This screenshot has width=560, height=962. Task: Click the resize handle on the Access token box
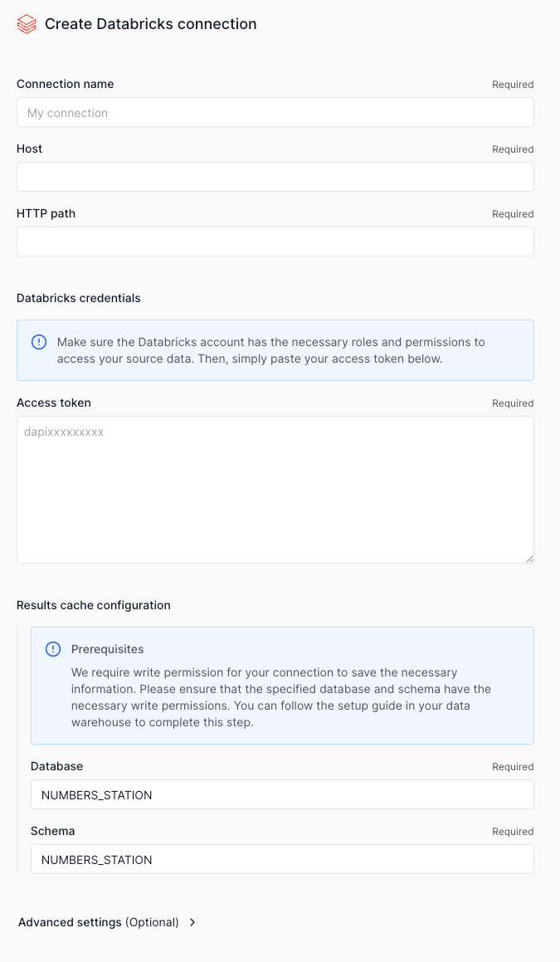[x=528, y=557]
